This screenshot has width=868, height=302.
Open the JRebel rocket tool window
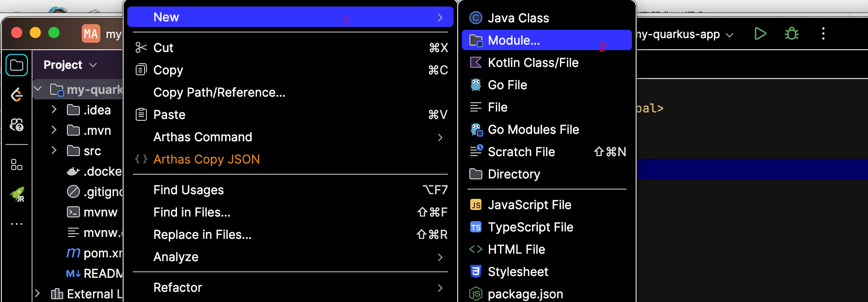[x=18, y=194]
